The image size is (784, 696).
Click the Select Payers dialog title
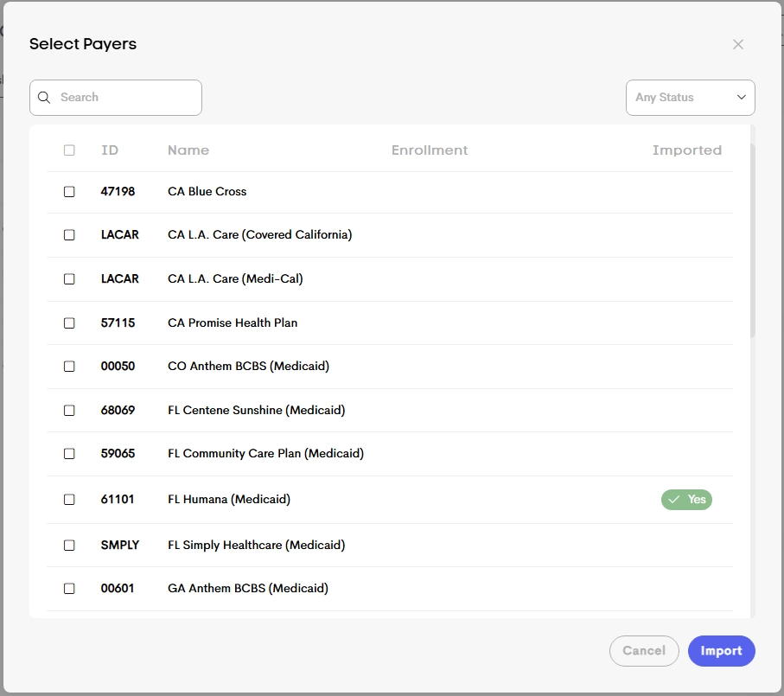click(x=83, y=44)
